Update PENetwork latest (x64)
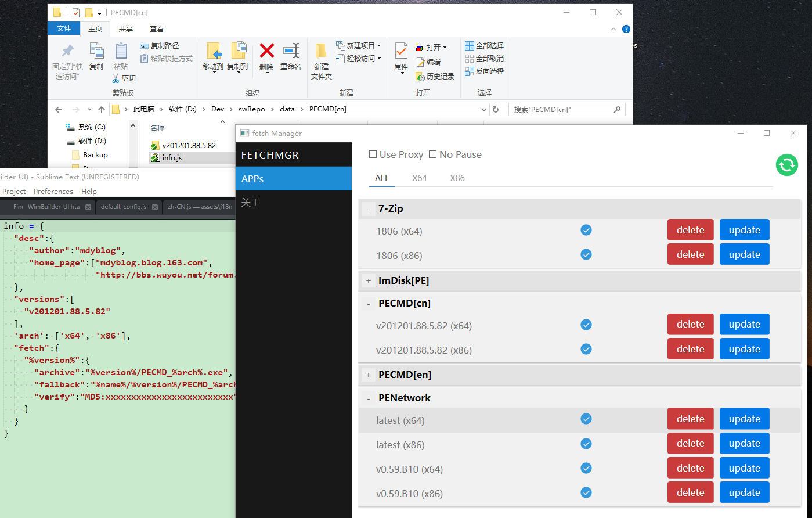The image size is (812, 518). click(x=745, y=419)
